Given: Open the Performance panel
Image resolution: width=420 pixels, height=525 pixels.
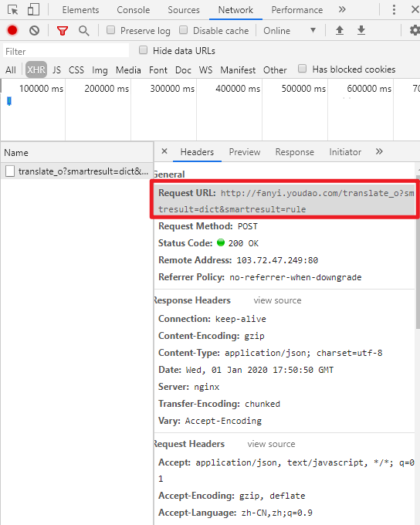Looking at the screenshot, I should pos(297,10).
